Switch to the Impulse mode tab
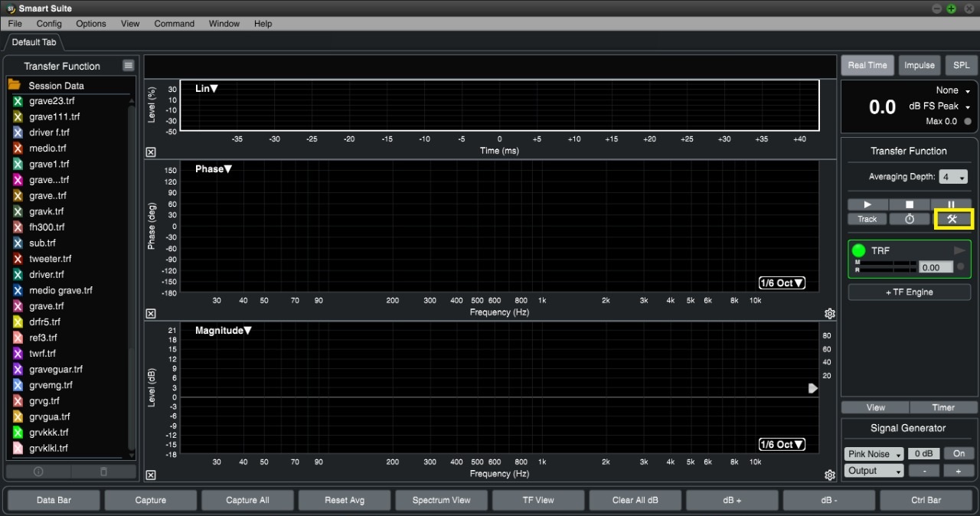This screenshot has width=980, height=516. (919, 65)
